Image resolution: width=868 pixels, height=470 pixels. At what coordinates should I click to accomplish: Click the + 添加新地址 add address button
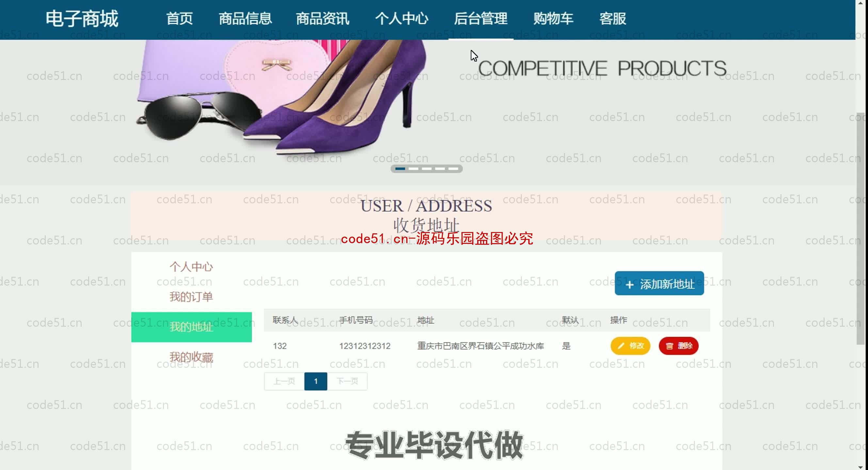click(x=659, y=284)
